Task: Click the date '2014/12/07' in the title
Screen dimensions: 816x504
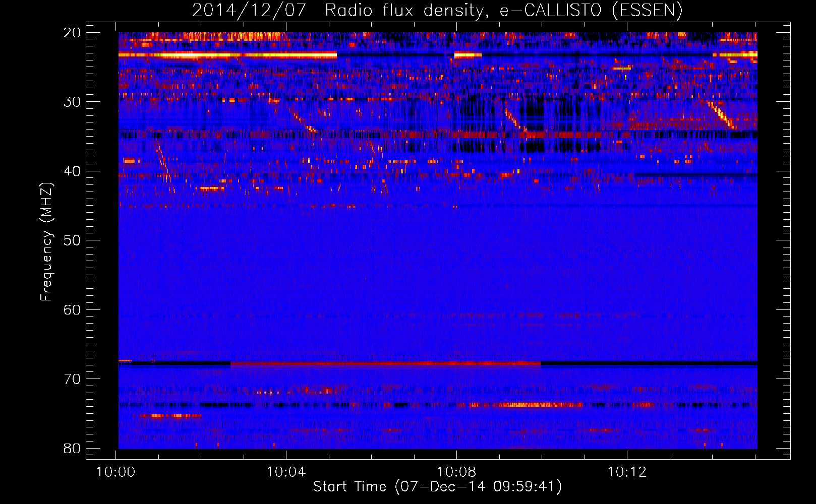Action: click(x=249, y=11)
